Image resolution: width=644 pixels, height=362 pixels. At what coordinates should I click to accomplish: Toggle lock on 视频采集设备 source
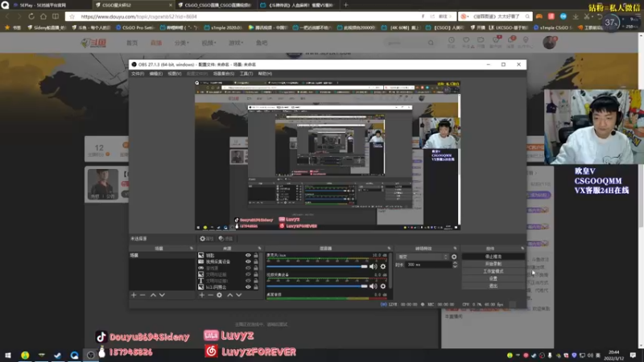(256, 261)
